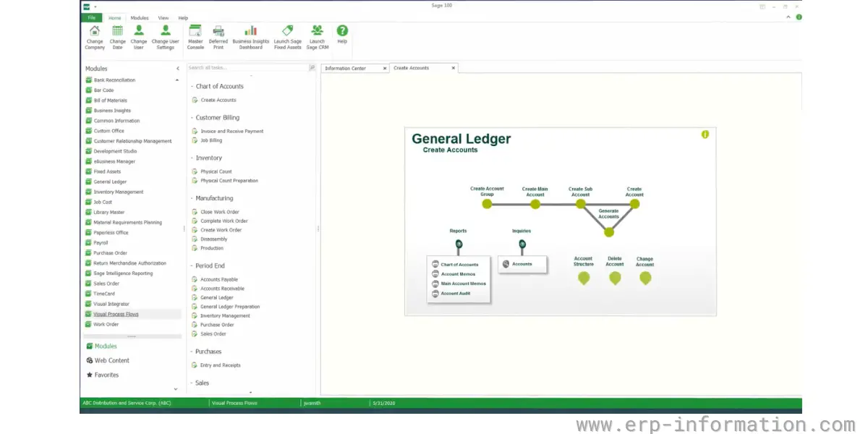The image size is (868, 434).
Task: Click the Reports pin icon
Action: [x=459, y=244]
